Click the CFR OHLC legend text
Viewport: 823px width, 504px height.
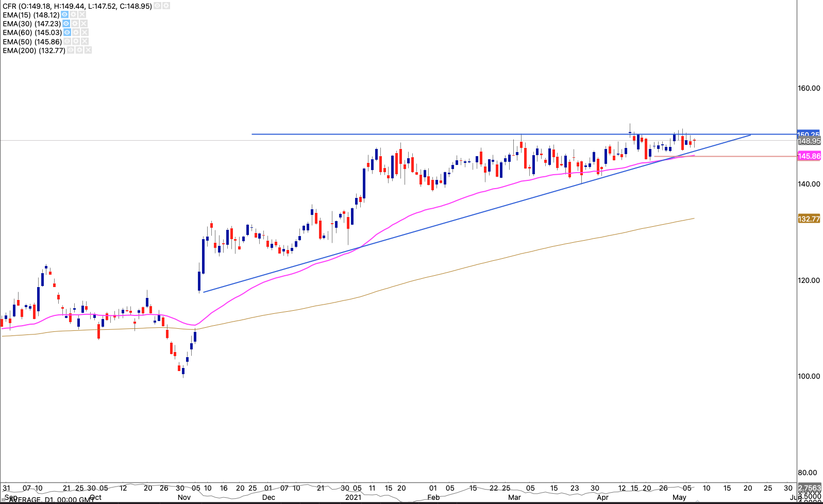[x=77, y=6]
